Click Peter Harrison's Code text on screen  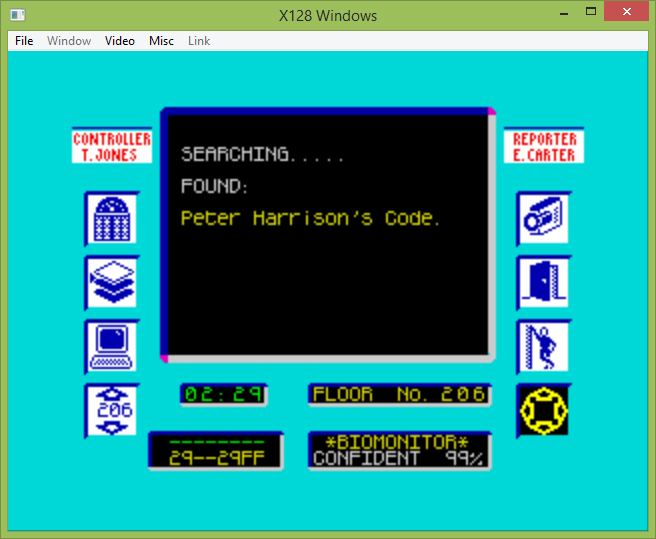click(310, 218)
